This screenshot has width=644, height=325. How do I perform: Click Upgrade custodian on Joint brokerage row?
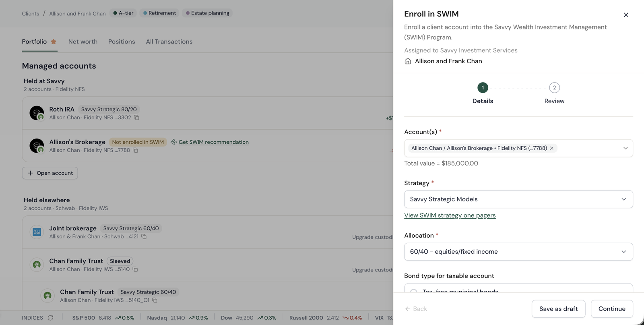(x=372, y=237)
